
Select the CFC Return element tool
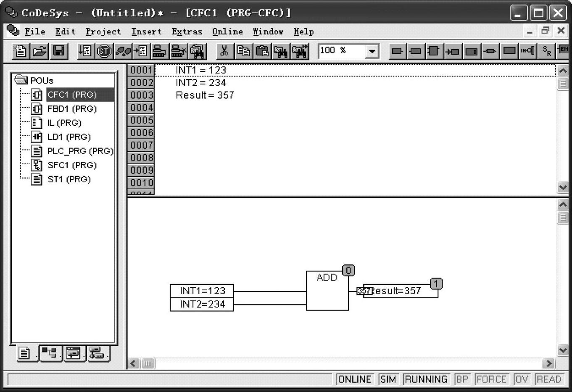(x=490, y=51)
